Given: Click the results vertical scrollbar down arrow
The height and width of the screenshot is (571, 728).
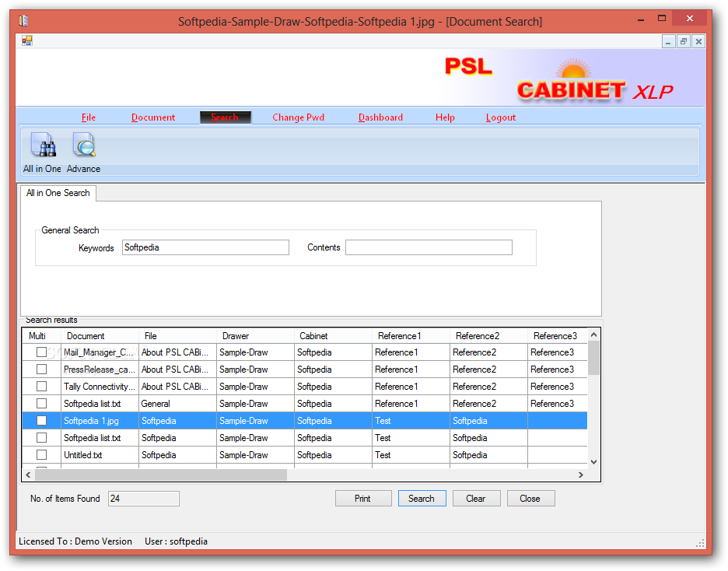Looking at the screenshot, I should pyautogui.click(x=593, y=462).
